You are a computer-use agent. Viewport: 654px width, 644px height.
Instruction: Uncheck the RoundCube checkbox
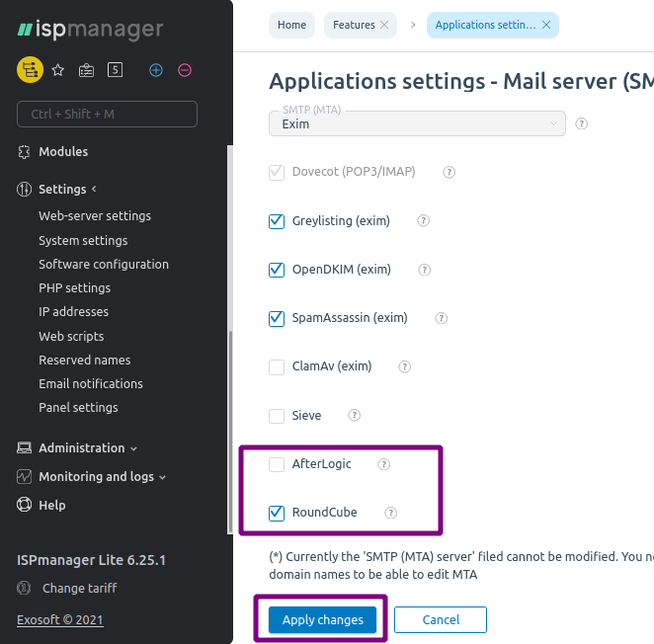[277, 513]
